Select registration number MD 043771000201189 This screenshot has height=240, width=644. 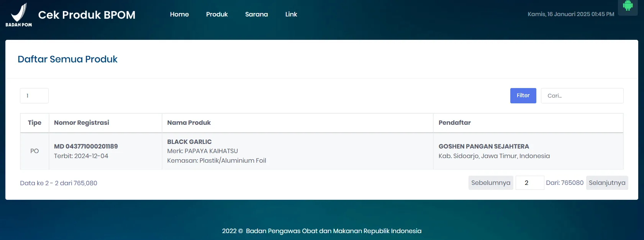tap(86, 147)
